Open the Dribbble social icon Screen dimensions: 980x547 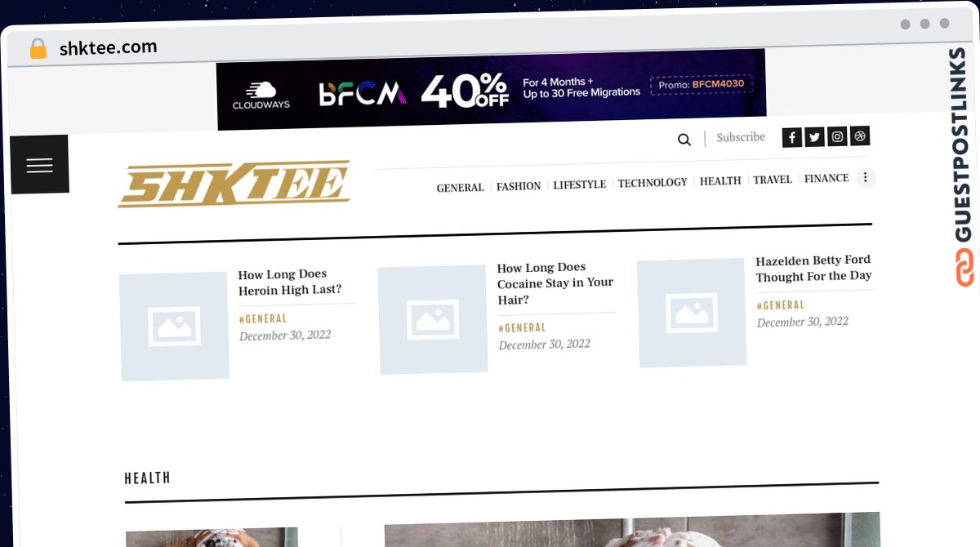[859, 136]
